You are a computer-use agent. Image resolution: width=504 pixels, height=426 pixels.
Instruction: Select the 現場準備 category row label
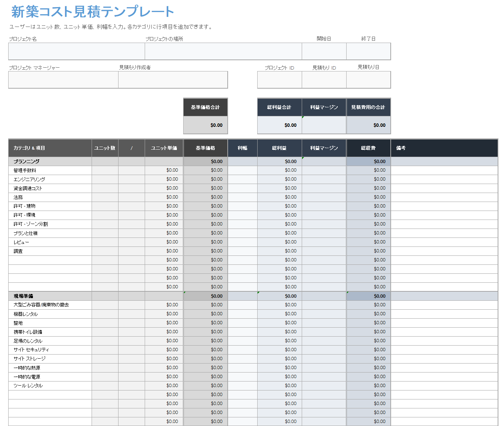pos(24,296)
